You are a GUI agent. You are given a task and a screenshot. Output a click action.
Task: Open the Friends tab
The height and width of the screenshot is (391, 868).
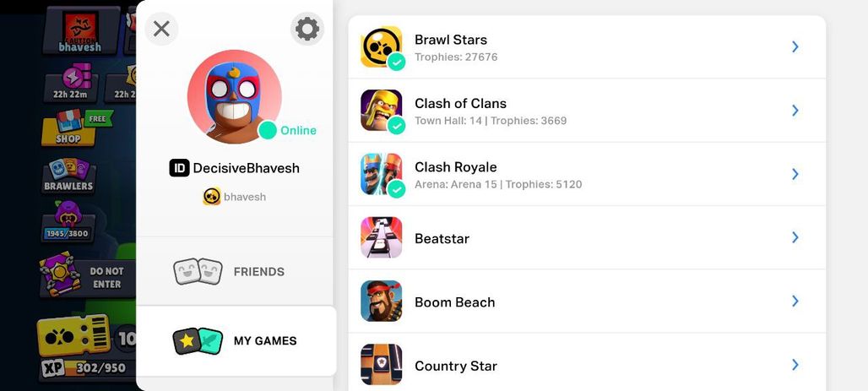pyautogui.click(x=235, y=271)
